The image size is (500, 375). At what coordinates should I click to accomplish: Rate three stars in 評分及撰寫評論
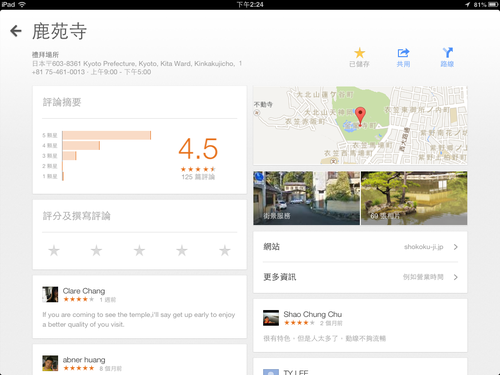pos(139,250)
